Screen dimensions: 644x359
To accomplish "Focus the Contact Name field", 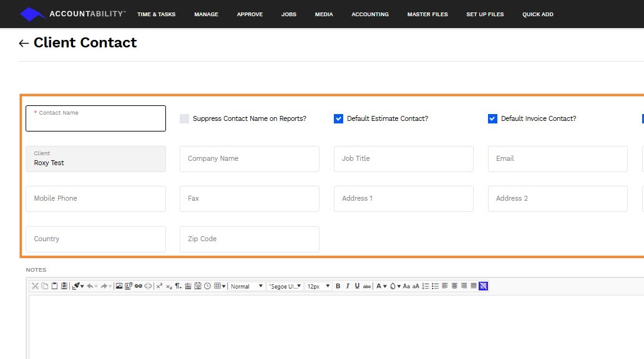I will [95, 118].
